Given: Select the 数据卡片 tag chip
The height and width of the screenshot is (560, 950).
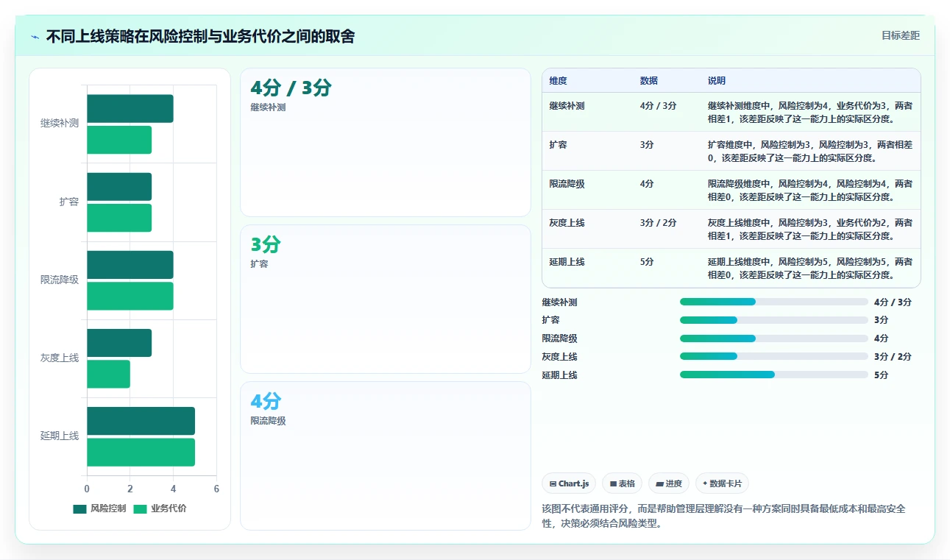Looking at the screenshot, I should pyautogui.click(x=722, y=483).
